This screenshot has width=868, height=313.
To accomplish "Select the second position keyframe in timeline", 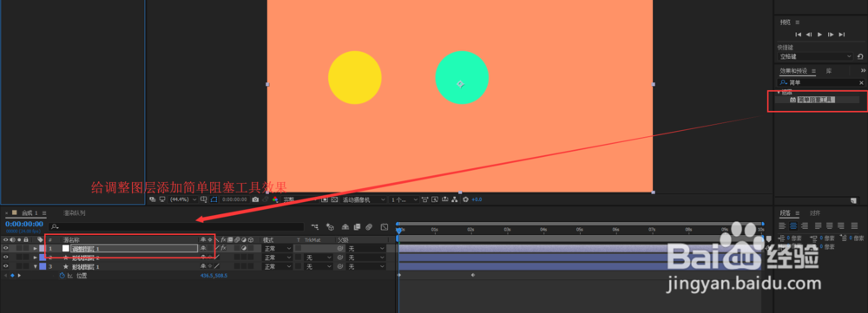I will point(473,275).
